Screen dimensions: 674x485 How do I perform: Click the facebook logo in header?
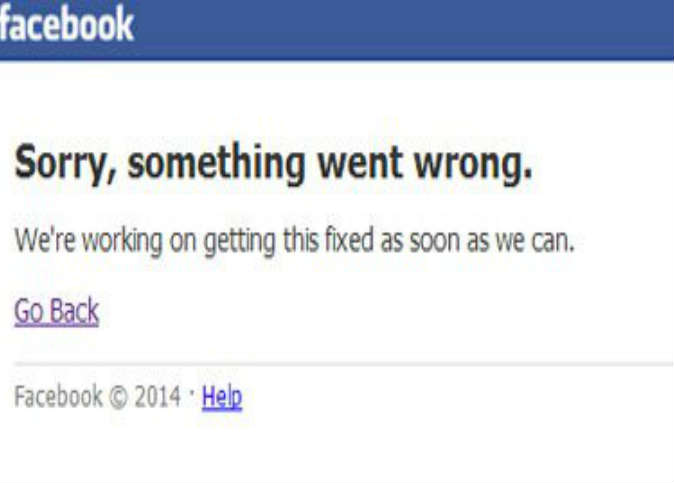click(x=66, y=24)
